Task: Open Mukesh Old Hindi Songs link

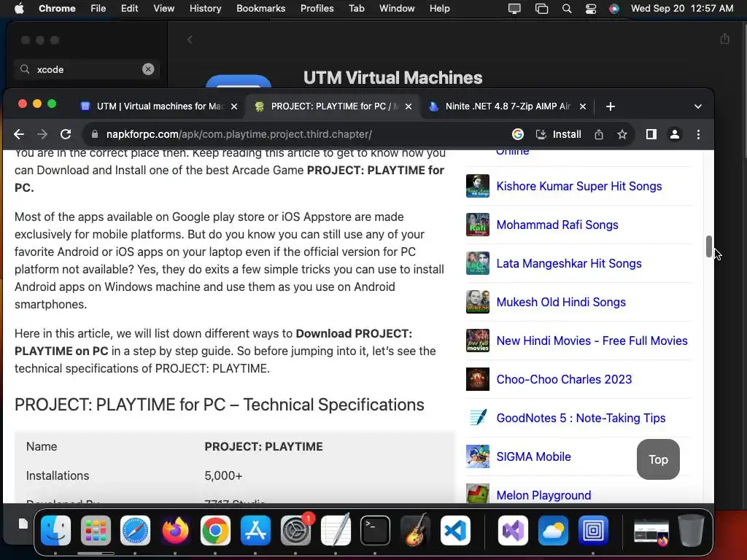Action: 561,302
